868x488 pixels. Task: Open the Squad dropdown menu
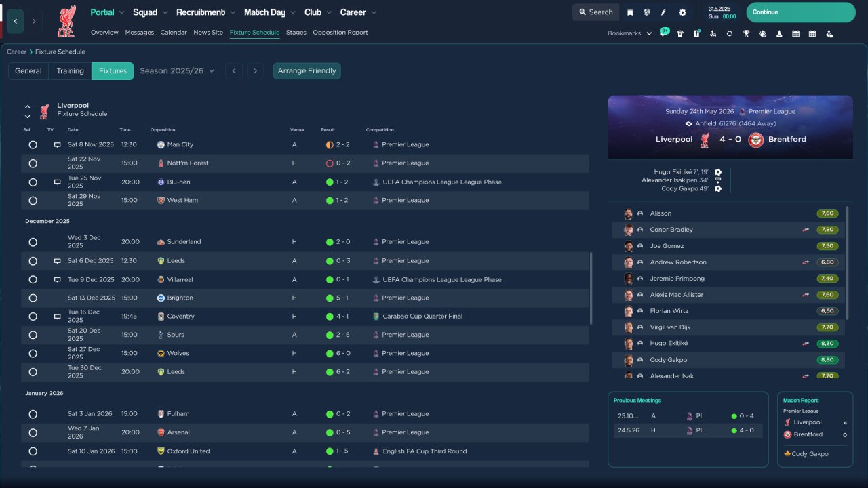click(x=151, y=12)
